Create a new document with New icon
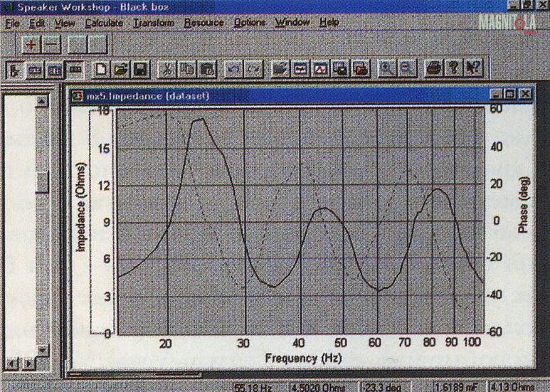 coord(101,69)
